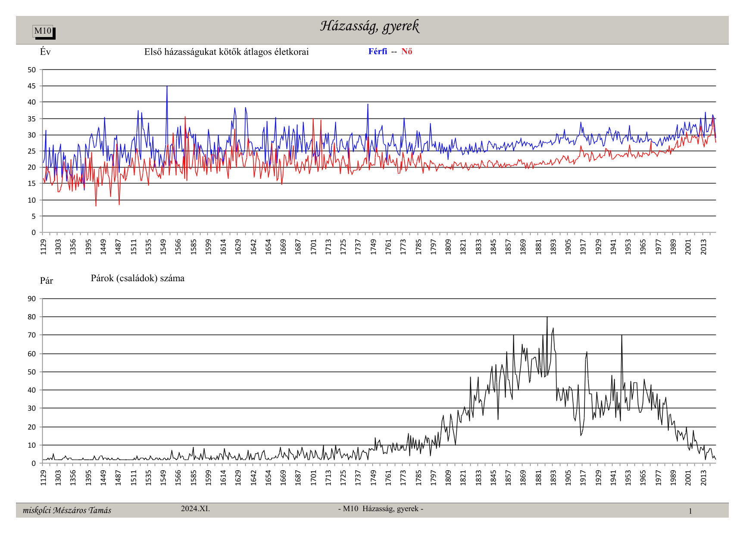756x534 pixels.
Task: Click the author name 'miskolci Mészáros Tamás'
Action: coord(67,510)
